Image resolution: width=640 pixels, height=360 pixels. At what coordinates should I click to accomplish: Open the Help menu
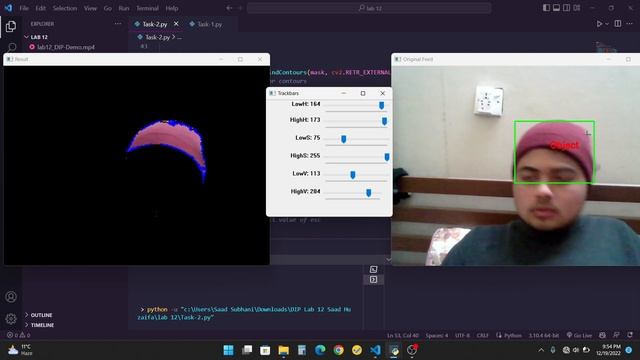click(x=172, y=8)
